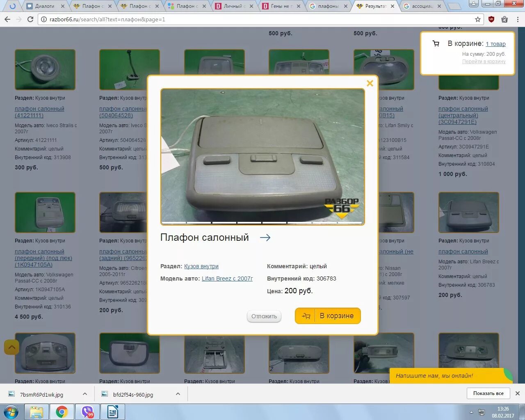Click Chrome icon in taskbar
Viewport: 525px width, 420px height.
[62, 412]
